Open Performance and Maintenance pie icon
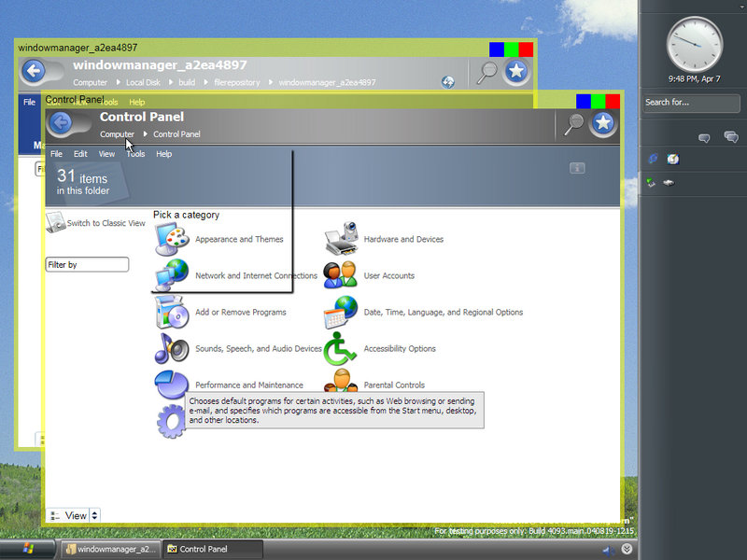This screenshot has width=747, height=560. [172, 385]
